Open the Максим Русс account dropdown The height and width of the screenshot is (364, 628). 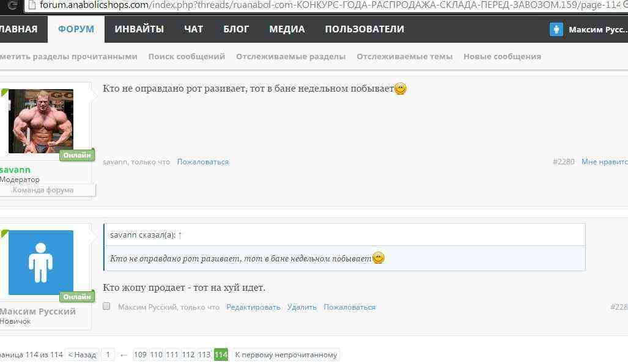[x=597, y=29]
